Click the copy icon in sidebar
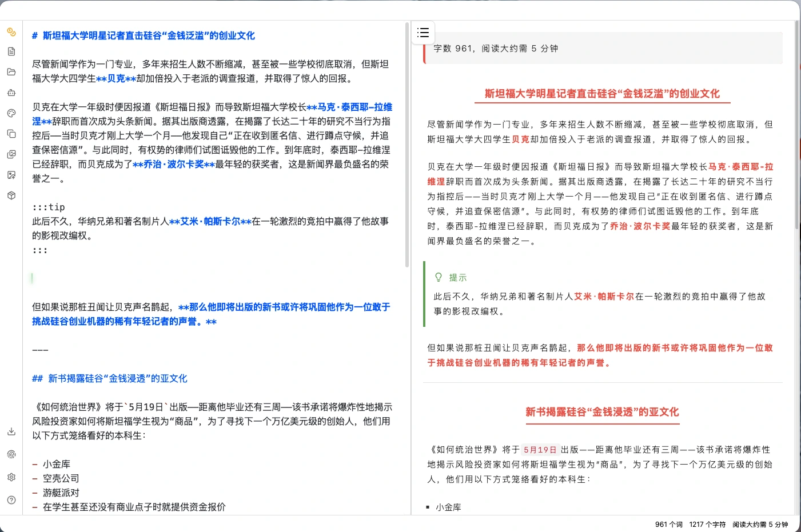 (x=11, y=134)
